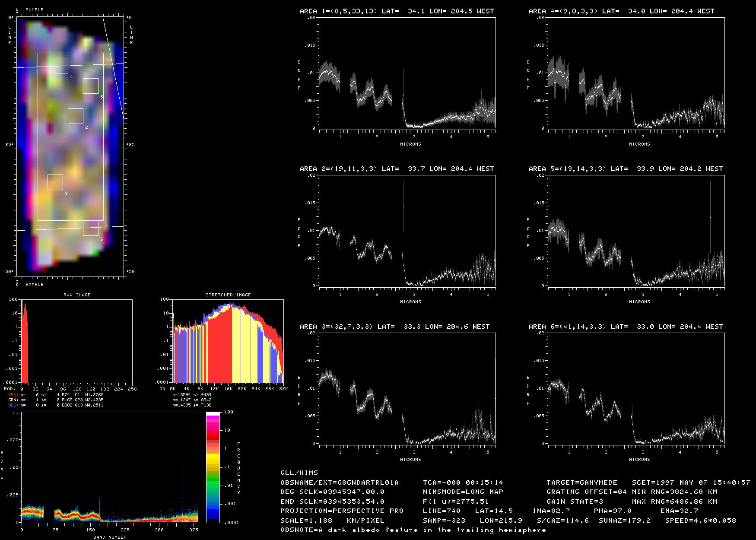Click the OBSNAME/EXT text line
Screen dimensions: 756x540
[340, 482]
